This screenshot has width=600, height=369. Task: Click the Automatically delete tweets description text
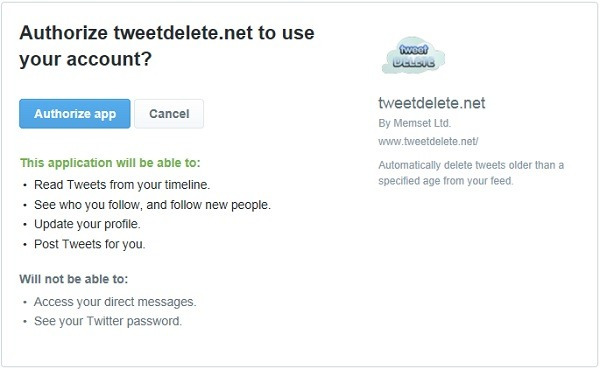[x=471, y=173]
